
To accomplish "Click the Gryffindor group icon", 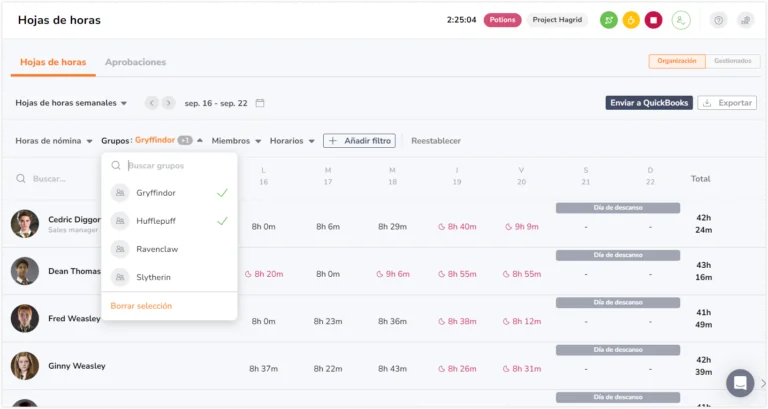I will [120, 192].
